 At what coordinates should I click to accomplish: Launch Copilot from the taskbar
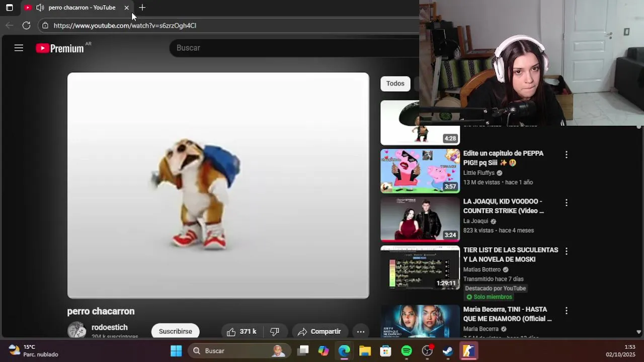click(324, 351)
